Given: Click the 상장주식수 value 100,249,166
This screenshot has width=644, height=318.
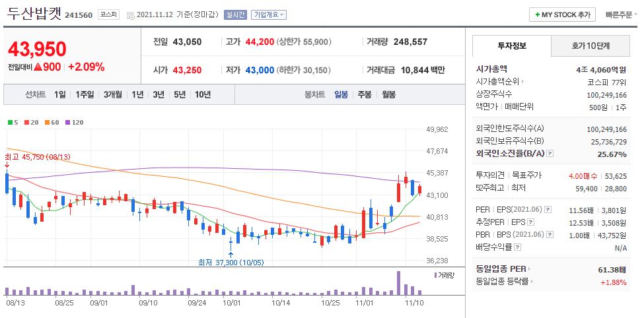Looking at the screenshot, I should pyautogui.click(x=606, y=95).
